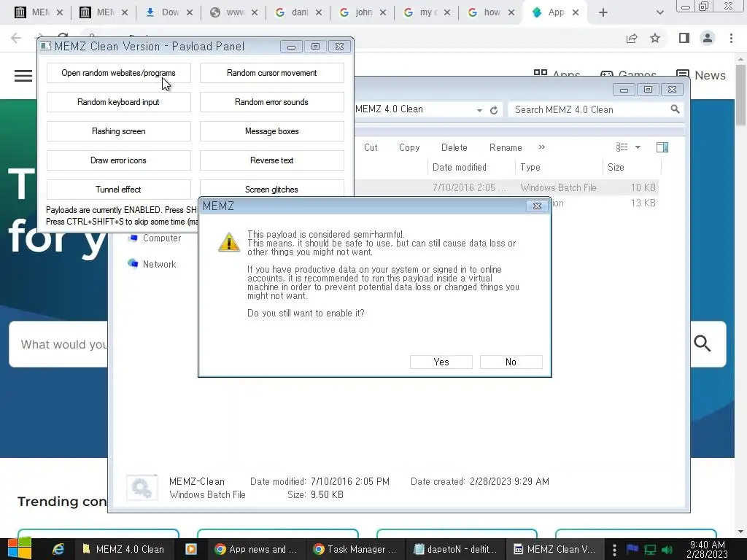This screenshot has height=560, width=747.
Task: Refresh the MEMZ 4.0 Clean folder
Action: pos(494,110)
